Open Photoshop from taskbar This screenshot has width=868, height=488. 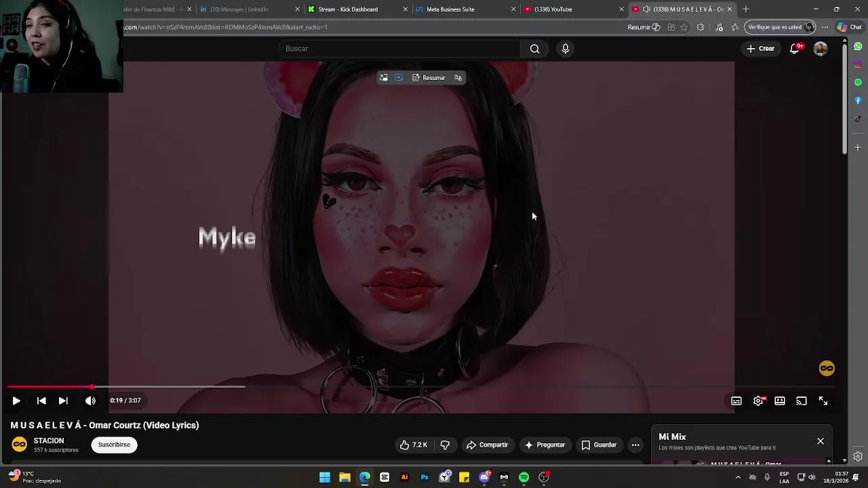tap(425, 477)
